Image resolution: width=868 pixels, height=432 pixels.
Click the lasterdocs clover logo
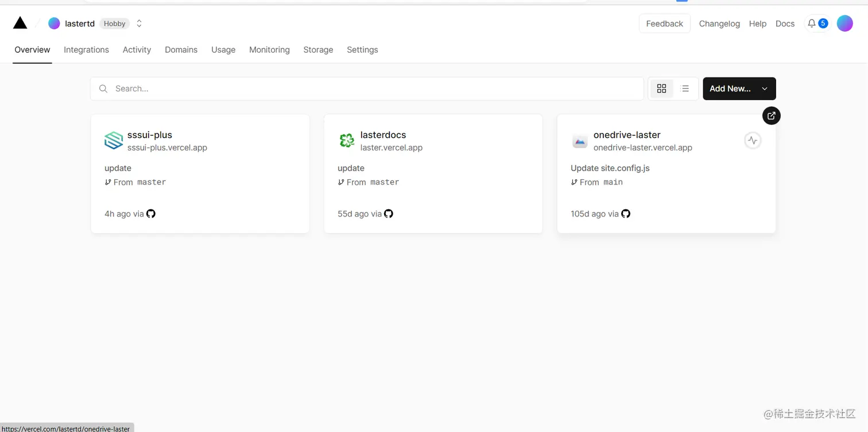coord(347,141)
